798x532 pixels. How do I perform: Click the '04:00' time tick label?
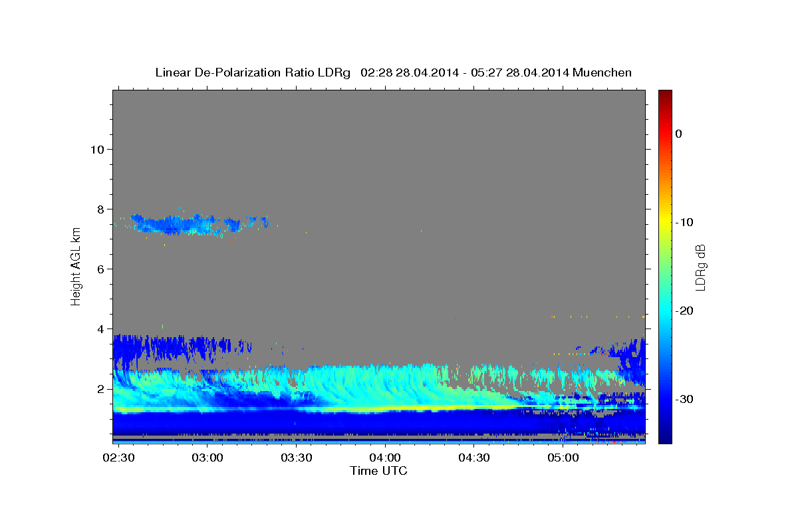385,458
